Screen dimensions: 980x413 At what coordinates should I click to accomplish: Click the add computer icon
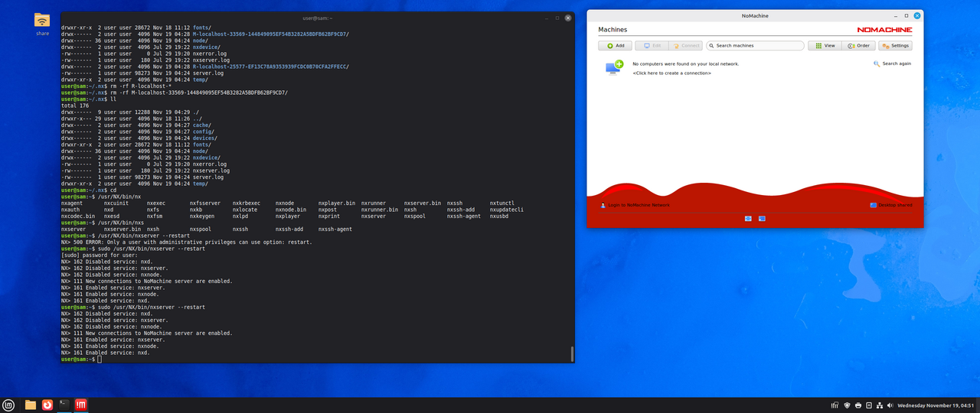click(x=614, y=68)
